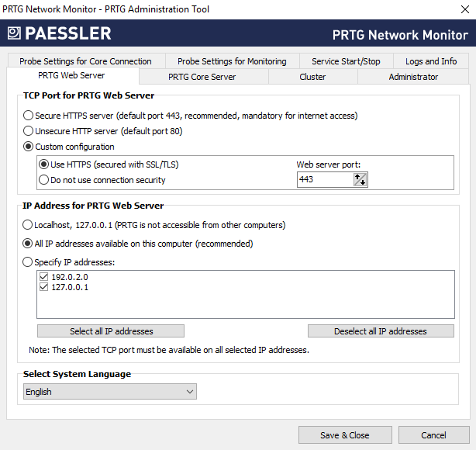Click the web server port spinner arrows

click(360, 179)
